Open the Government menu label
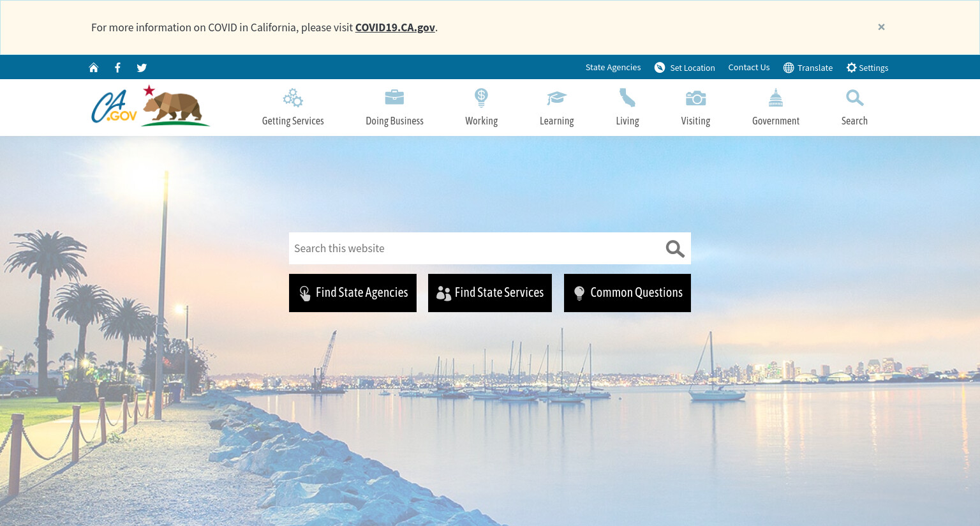980x526 pixels. 775,121
